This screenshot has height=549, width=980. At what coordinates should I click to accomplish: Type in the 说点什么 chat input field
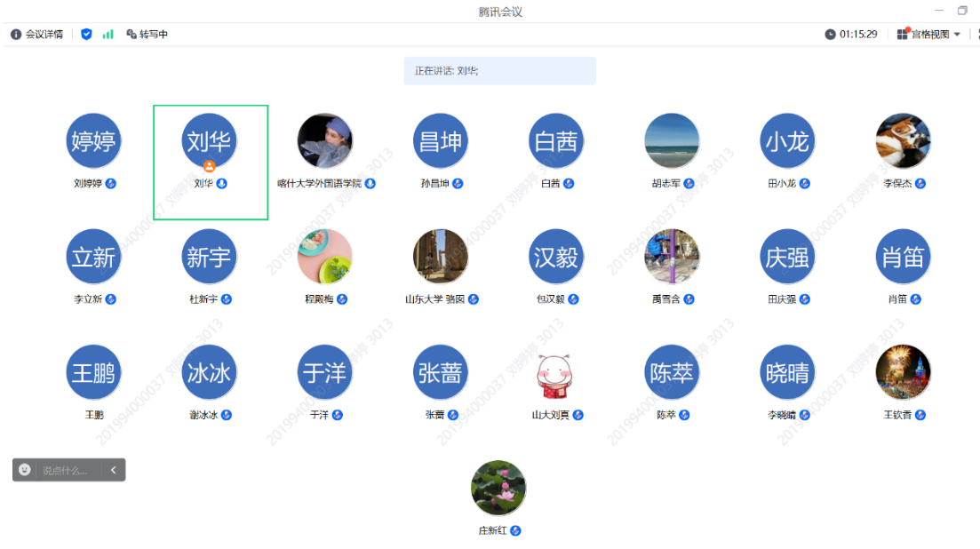(66, 470)
